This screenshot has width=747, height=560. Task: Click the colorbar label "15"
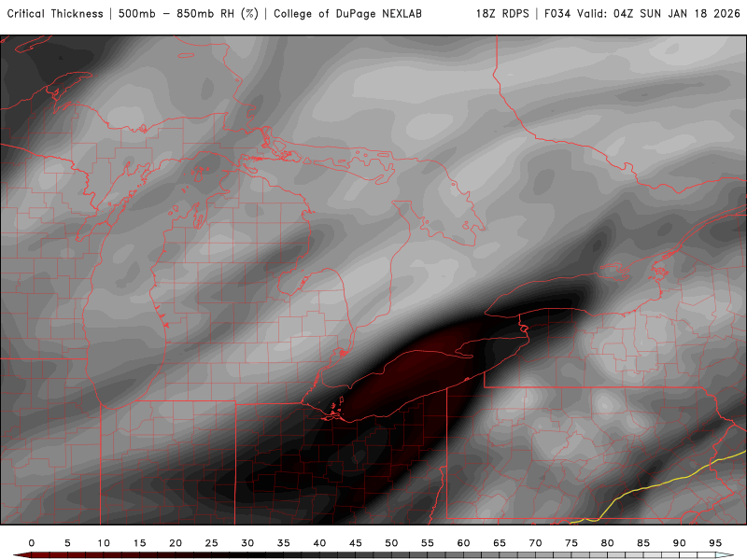tap(139, 543)
